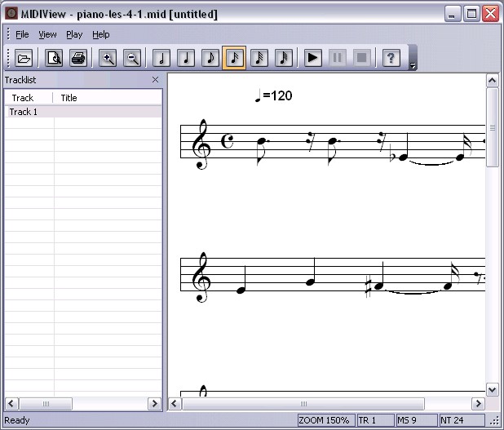Select Track 1 in the tracklist
Image resolution: width=504 pixels, height=430 pixels.
[83, 112]
